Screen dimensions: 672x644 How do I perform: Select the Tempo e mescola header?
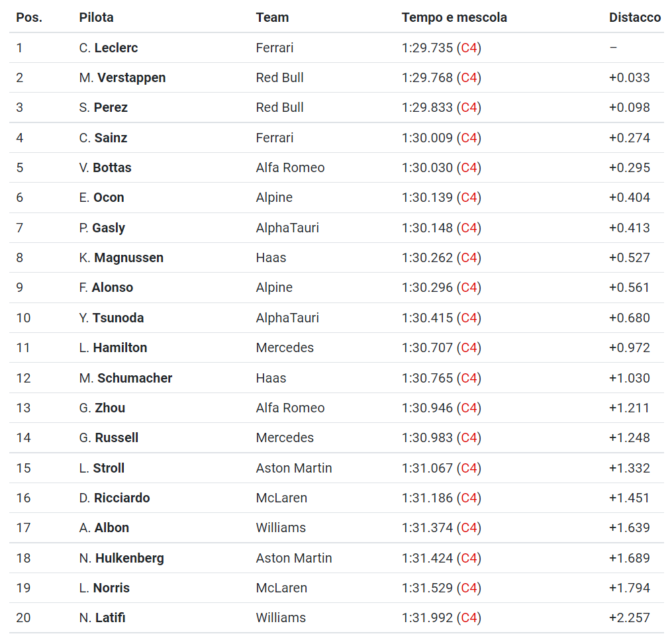[x=454, y=18]
